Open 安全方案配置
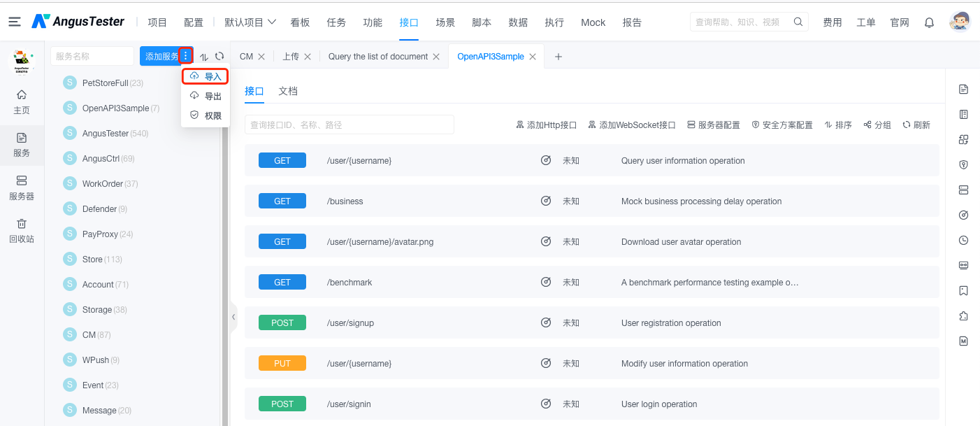This screenshot has height=426, width=980. (782, 125)
